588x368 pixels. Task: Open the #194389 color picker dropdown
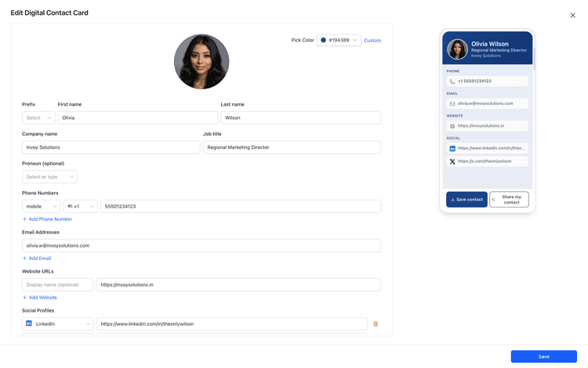[339, 40]
